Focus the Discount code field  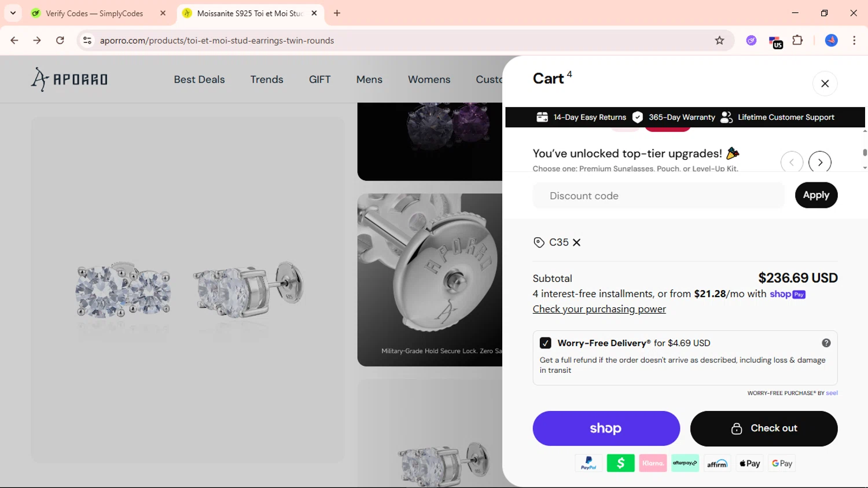(x=659, y=196)
